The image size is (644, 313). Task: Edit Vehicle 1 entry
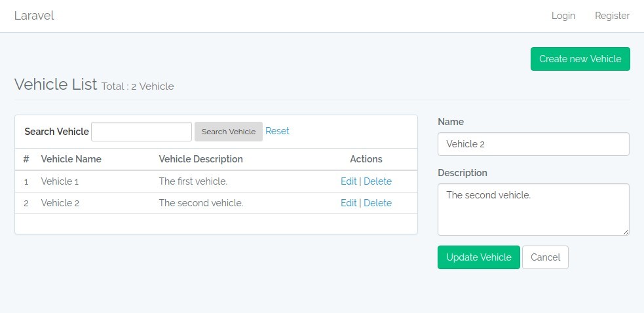tap(349, 181)
